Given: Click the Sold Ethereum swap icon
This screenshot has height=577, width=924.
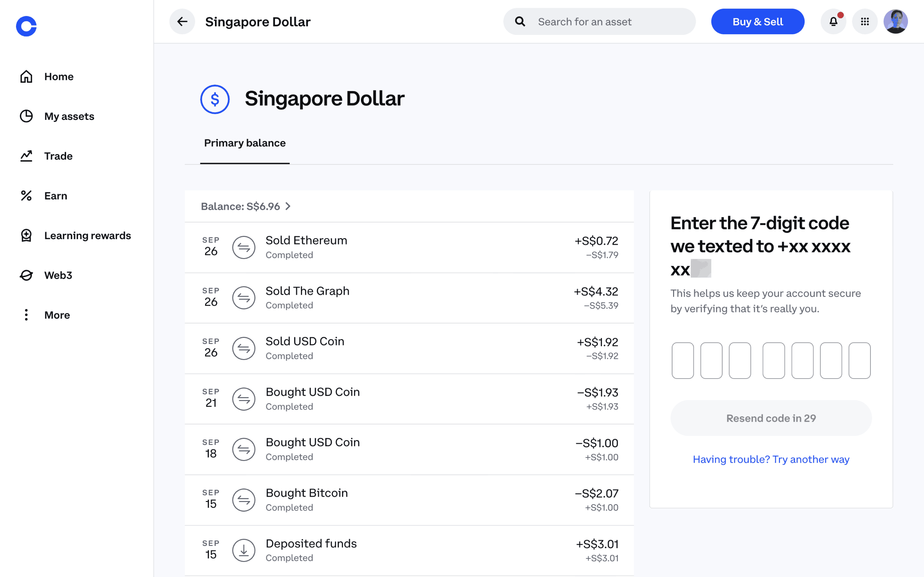Looking at the screenshot, I should point(244,247).
